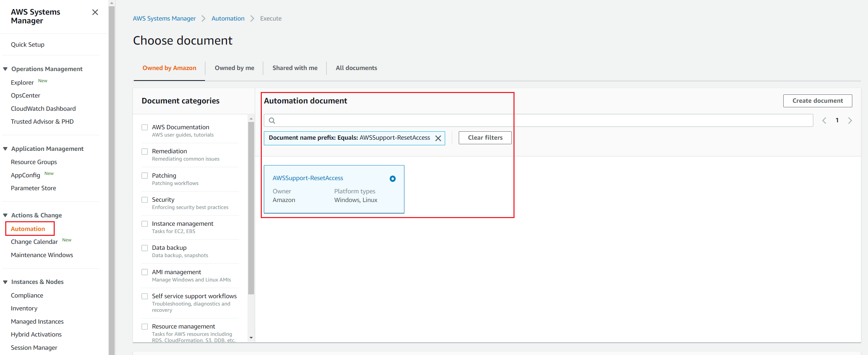
Task: Collapse the Instances & Nodes section
Action: [5, 282]
